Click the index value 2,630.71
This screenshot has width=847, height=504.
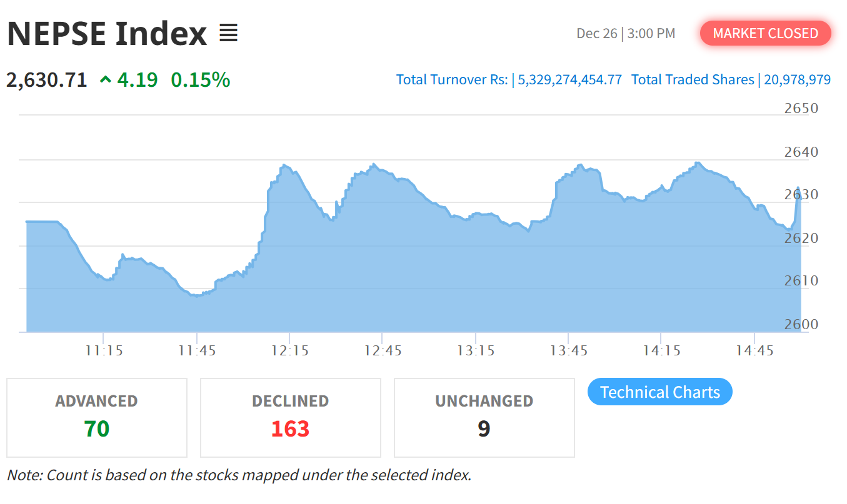click(x=47, y=80)
